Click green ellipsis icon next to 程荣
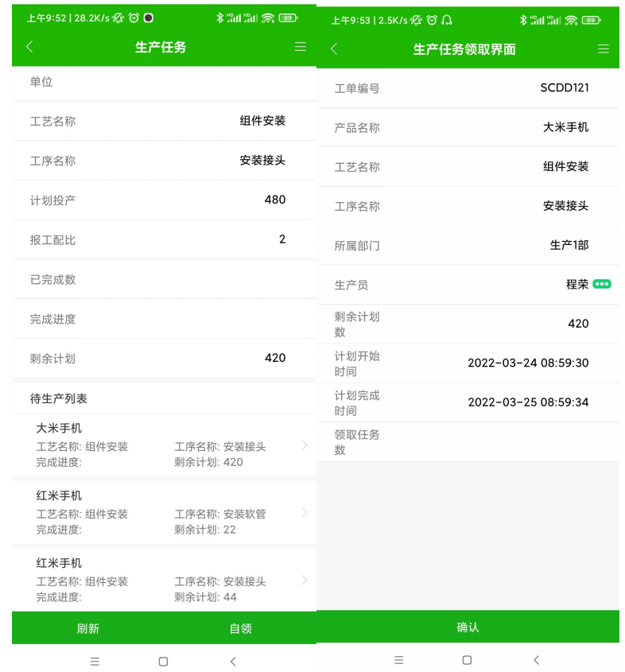 point(601,284)
